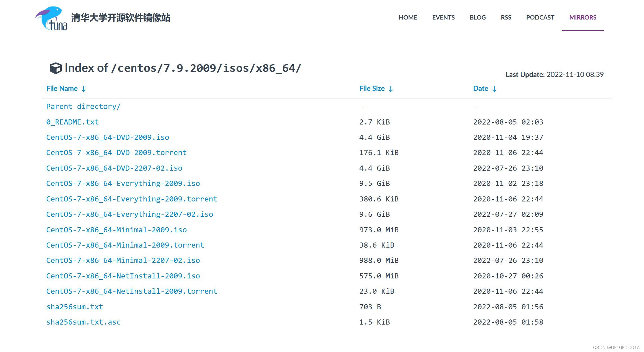Click the date 2020-11-04 19:37
This screenshot has height=352, width=644.
[508, 137]
